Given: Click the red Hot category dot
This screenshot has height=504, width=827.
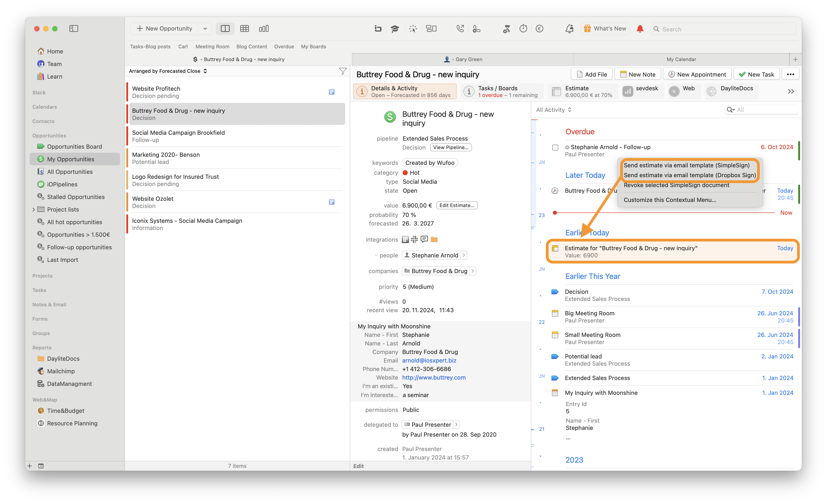Looking at the screenshot, I should pyautogui.click(x=405, y=173).
